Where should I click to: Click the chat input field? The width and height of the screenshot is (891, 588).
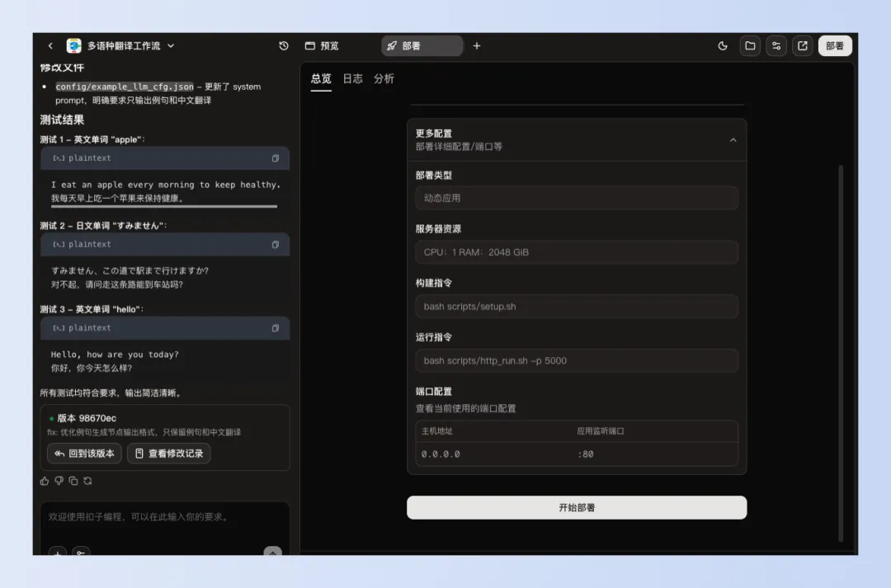coord(165,518)
